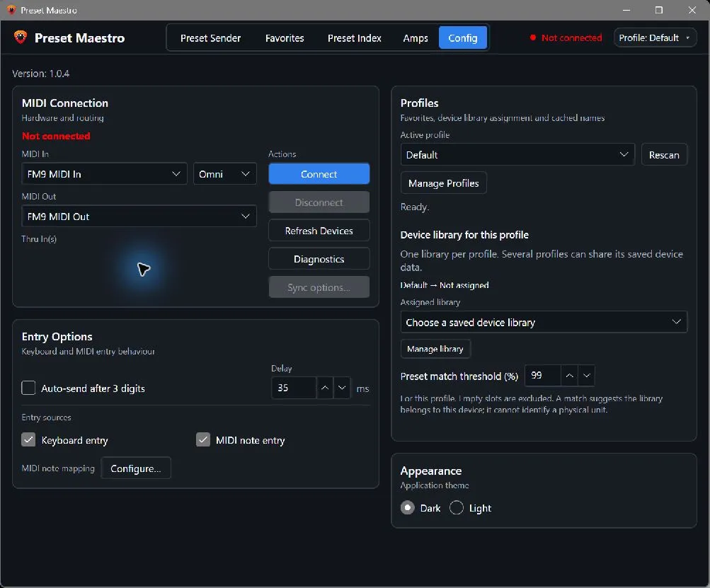The height and width of the screenshot is (588, 710).
Task: Select the Dark theme radio button
Action: (408, 508)
